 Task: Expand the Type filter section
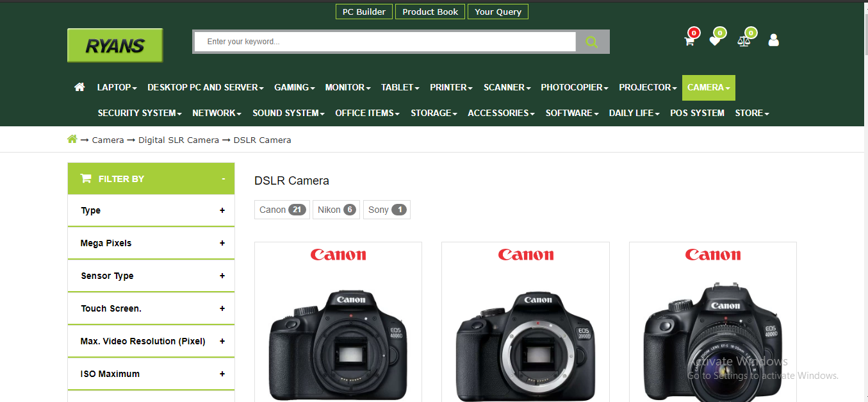coord(222,210)
